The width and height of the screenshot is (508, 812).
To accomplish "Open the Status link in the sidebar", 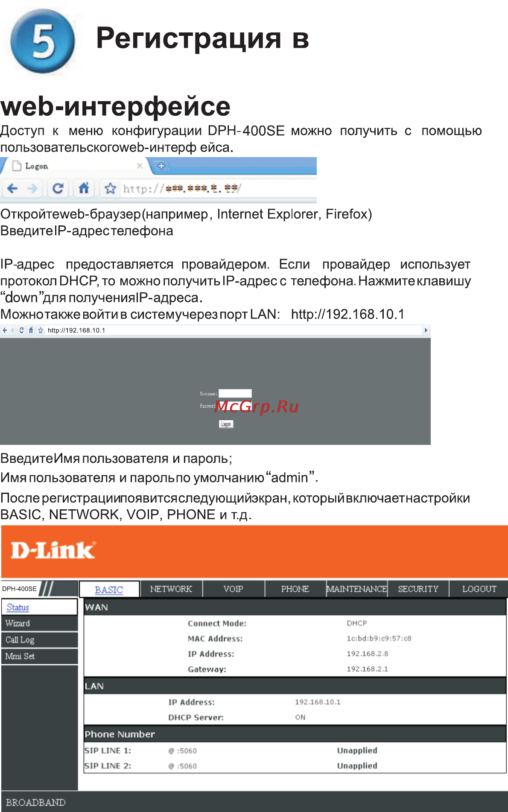I will click(x=18, y=607).
